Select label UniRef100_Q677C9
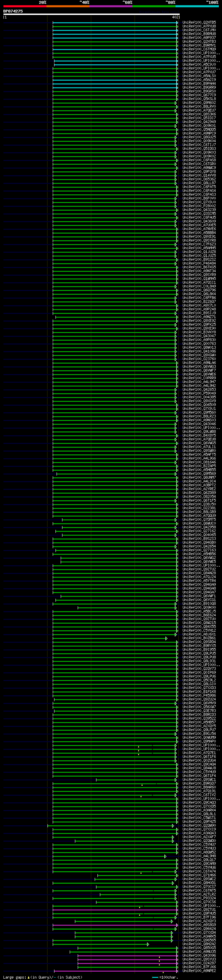Viewport: 222px width, 980px height. tap(199, 95)
